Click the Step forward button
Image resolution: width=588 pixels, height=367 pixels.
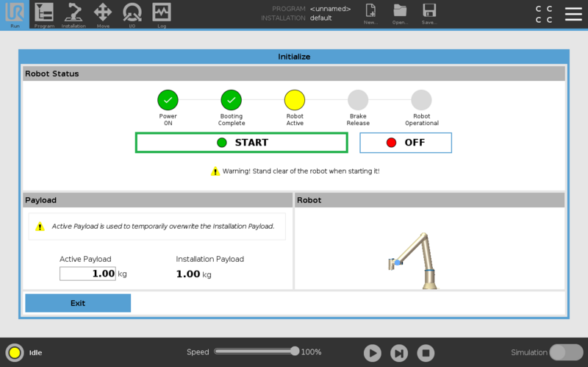(x=399, y=353)
